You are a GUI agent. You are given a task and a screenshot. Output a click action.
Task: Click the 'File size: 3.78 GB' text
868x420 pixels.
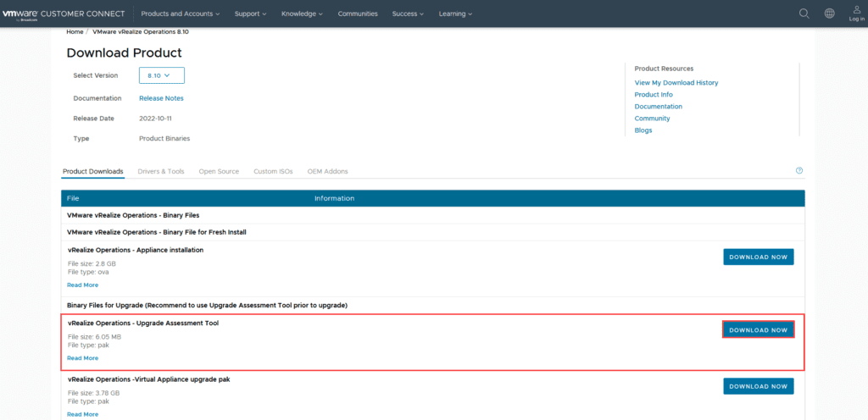(x=93, y=393)
